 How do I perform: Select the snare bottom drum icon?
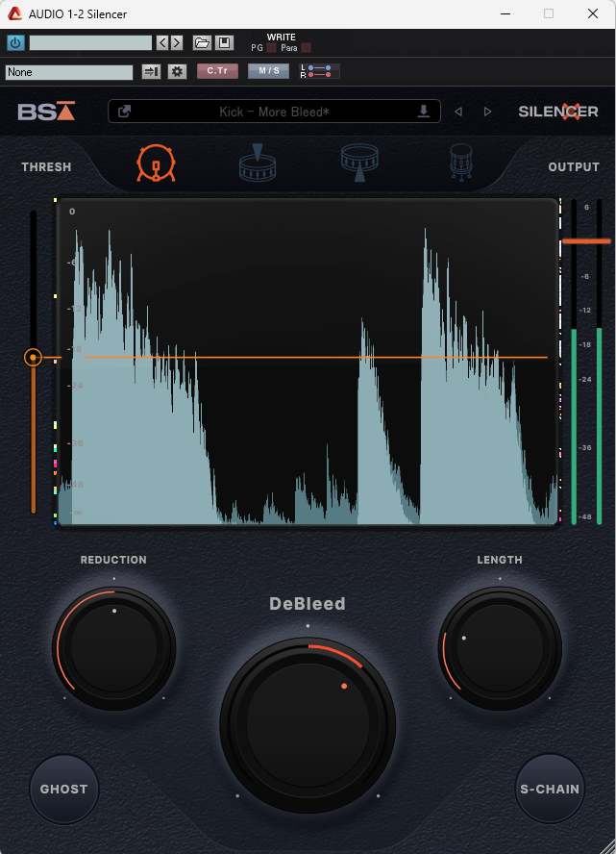359,163
